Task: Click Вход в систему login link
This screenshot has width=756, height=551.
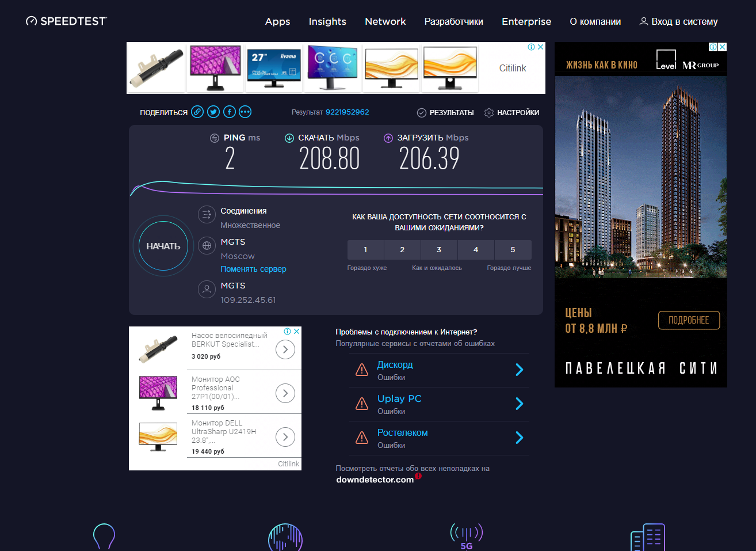Action: (685, 21)
